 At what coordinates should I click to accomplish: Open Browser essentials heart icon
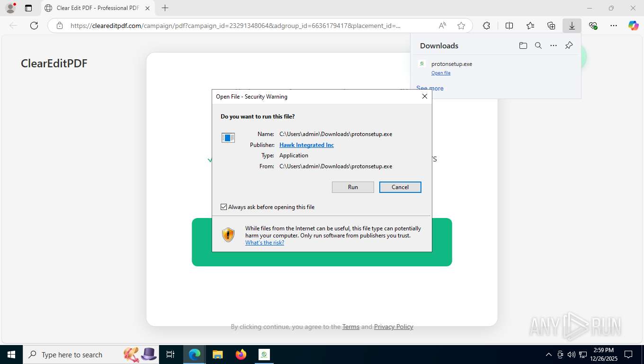point(593,26)
